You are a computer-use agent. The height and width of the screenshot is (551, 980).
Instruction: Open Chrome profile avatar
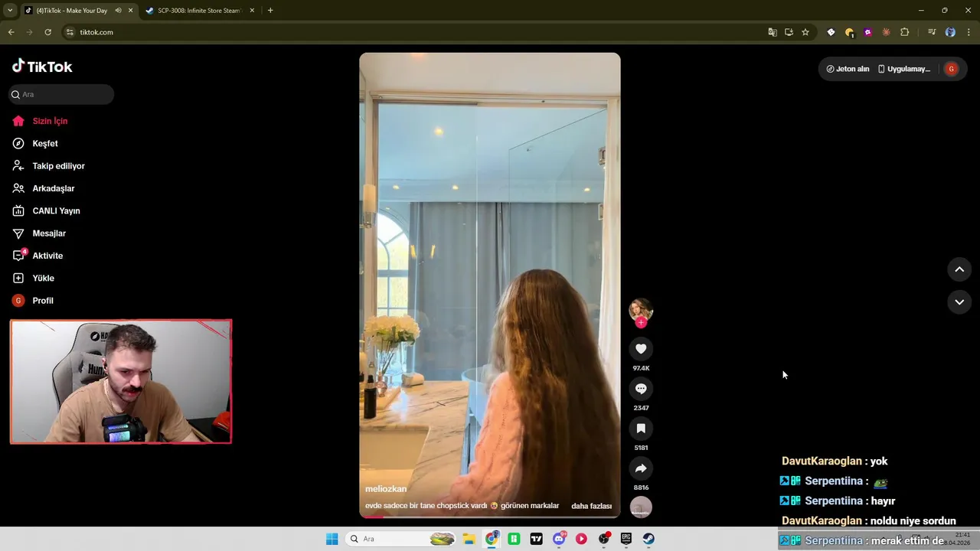pyautogui.click(x=950, y=32)
